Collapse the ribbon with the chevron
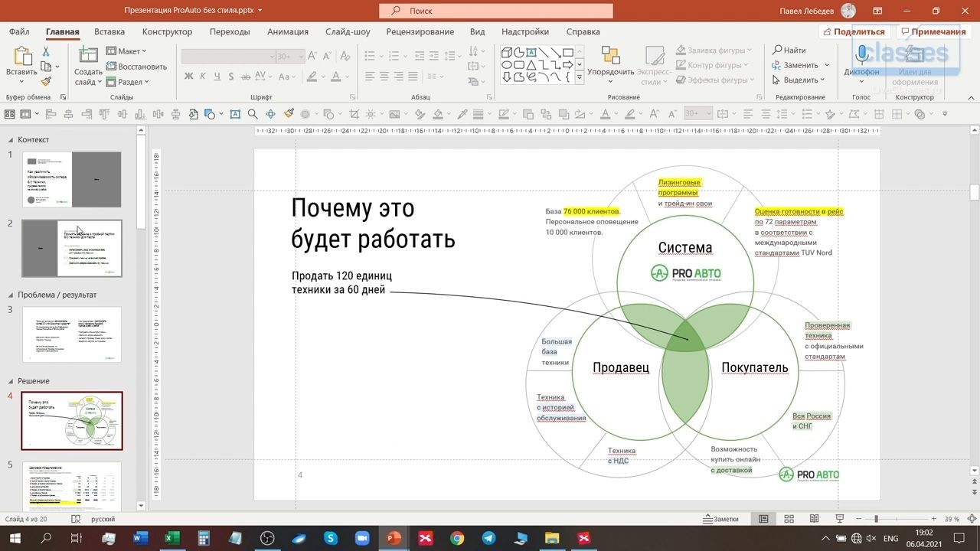Image resolution: width=980 pixels, height=551 pixels. tap(969, 97)
